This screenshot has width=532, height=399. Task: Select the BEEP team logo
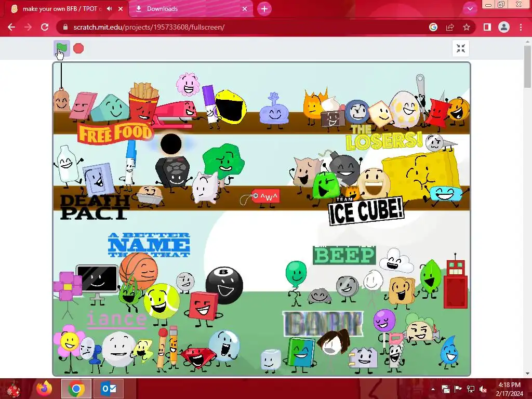344,255
